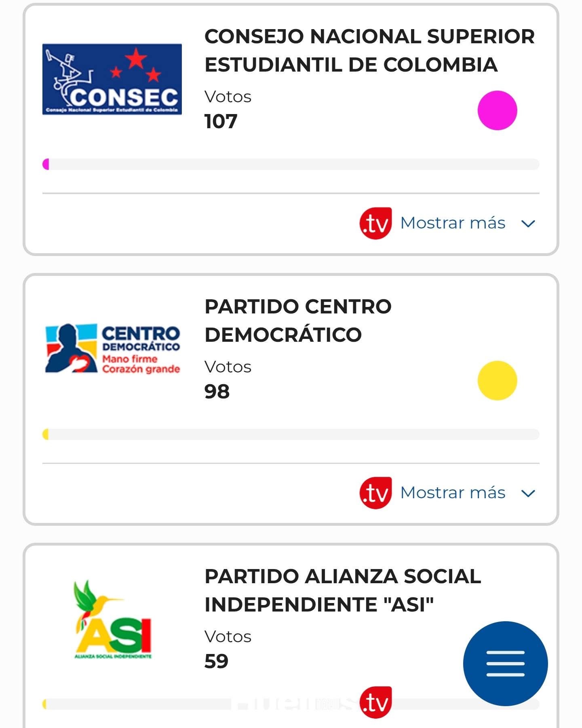The height and width of the screenshot is (728, 582).
Task: Click the .tv icon in the Centro Democrático card
Action: coord(375,493)
